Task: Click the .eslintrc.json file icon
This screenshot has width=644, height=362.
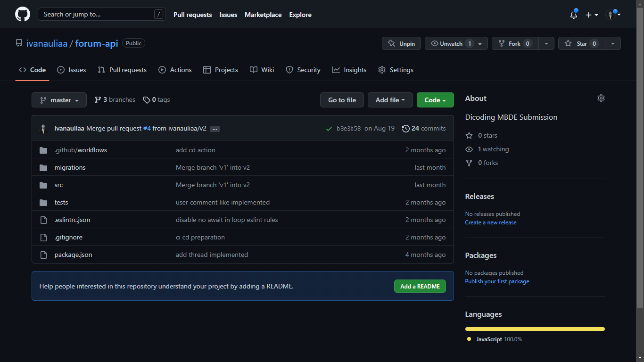Action: tap(43, 220)
